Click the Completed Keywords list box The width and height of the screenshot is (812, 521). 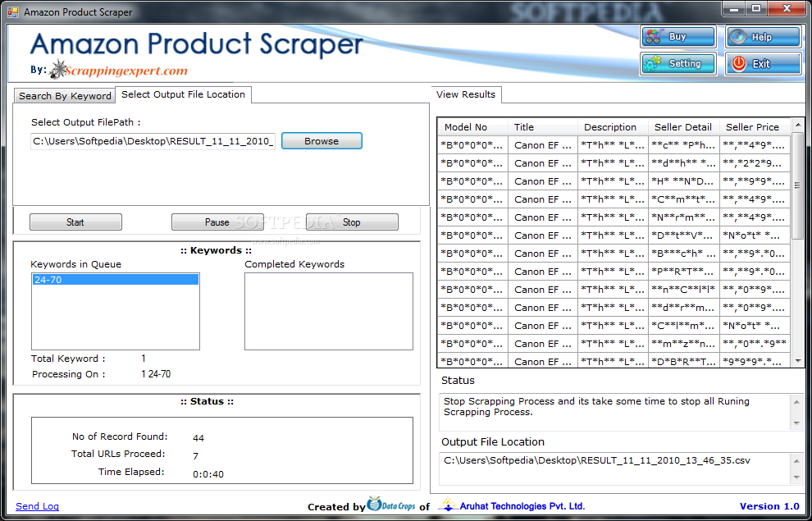329,311
